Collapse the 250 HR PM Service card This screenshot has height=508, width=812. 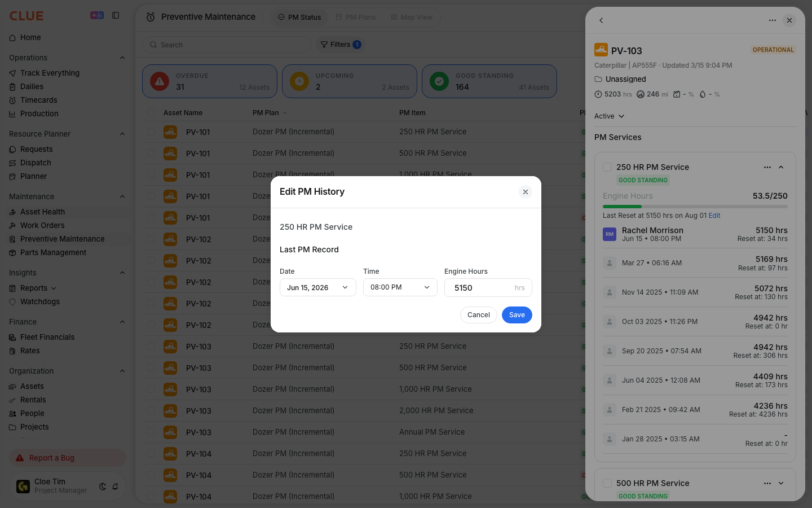781,167
